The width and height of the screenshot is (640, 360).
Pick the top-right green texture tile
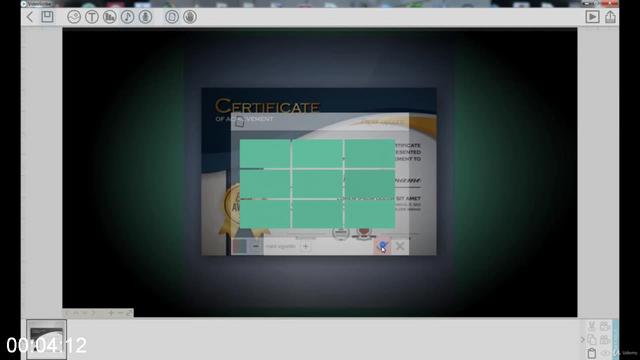[370, 153]
